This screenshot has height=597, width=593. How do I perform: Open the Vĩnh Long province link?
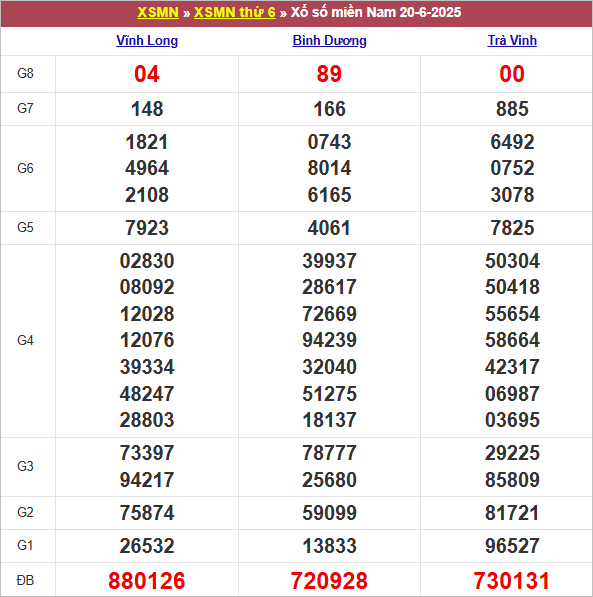[147, 40]
